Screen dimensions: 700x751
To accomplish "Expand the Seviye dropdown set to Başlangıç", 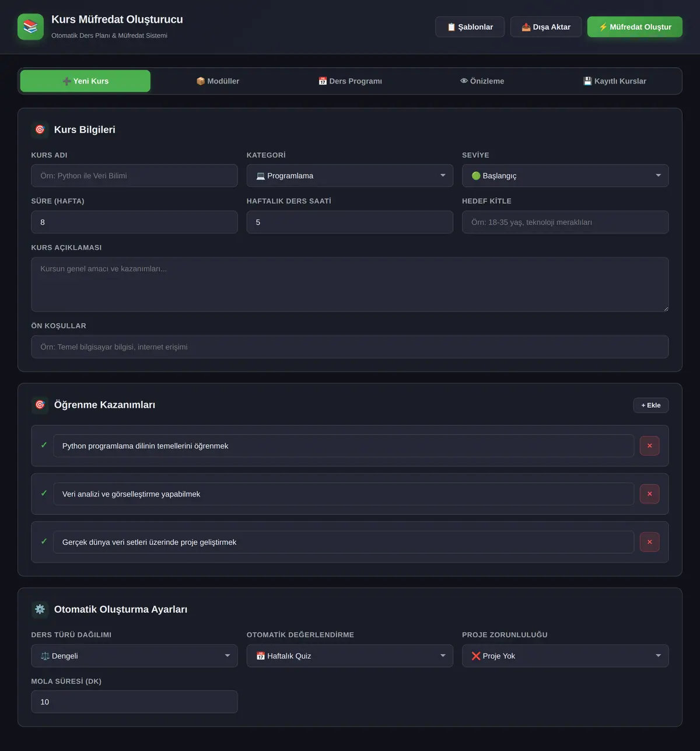I will pos(565,176).
